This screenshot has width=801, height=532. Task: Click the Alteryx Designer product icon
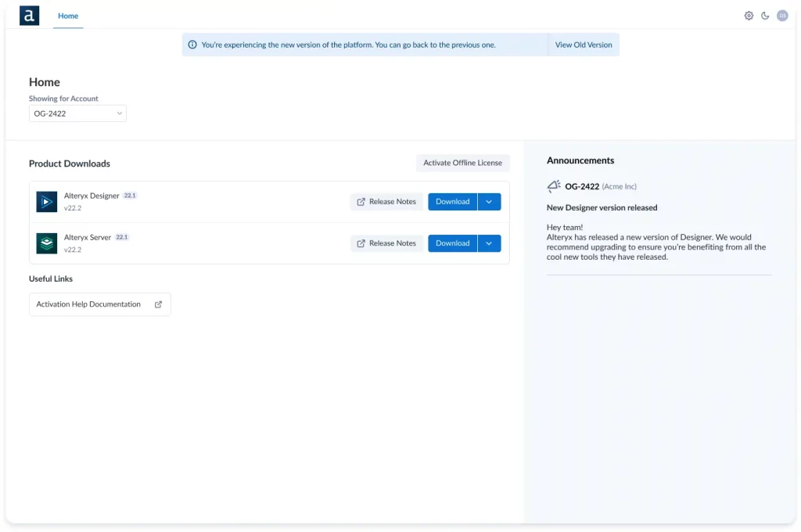click(46, 201)
